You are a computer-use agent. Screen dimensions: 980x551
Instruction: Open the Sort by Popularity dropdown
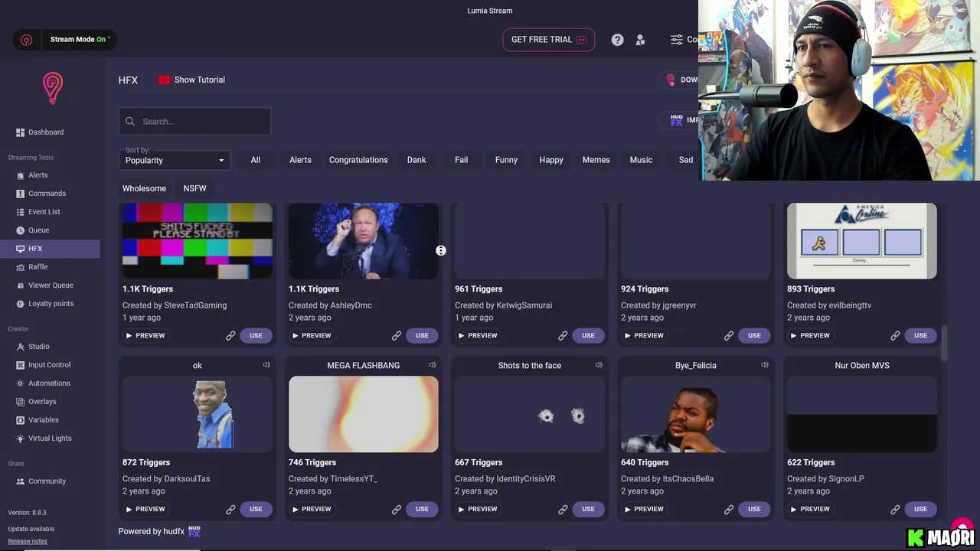tap(175, 160)
